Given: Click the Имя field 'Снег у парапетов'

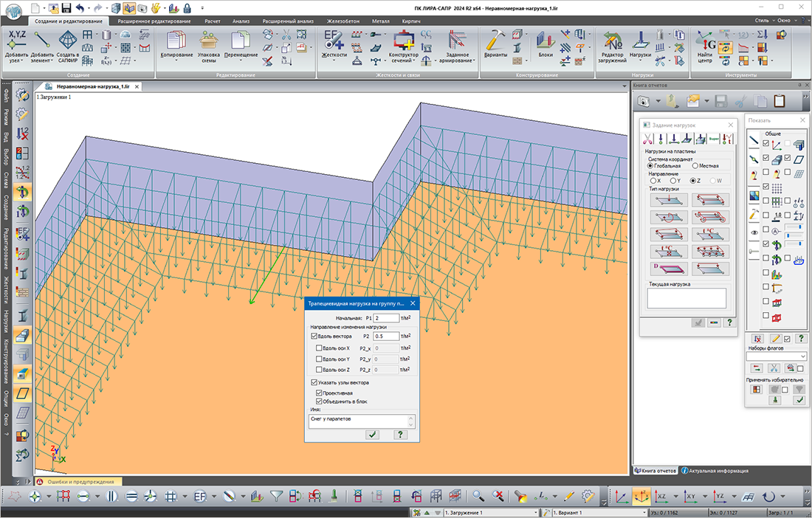Looking at the screenshot, I should 362,421.
